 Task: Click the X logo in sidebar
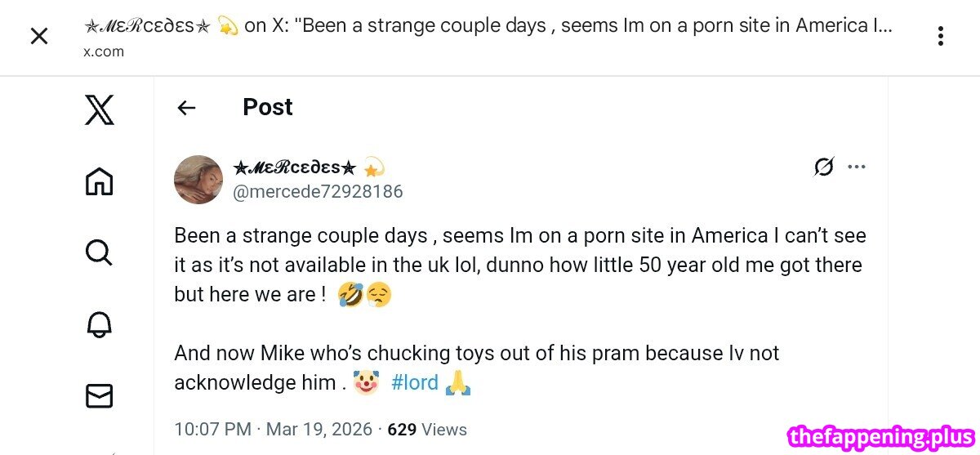(x=100, y=110)
